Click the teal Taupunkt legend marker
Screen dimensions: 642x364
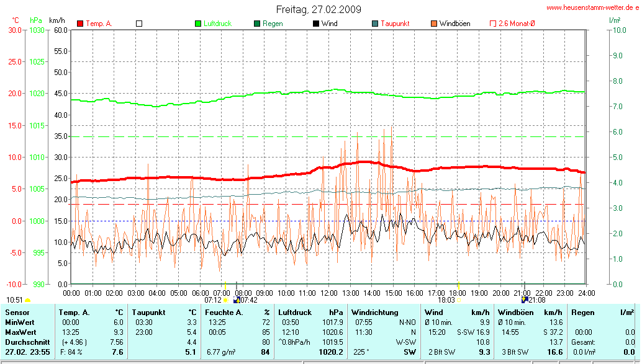click(375, 24)
